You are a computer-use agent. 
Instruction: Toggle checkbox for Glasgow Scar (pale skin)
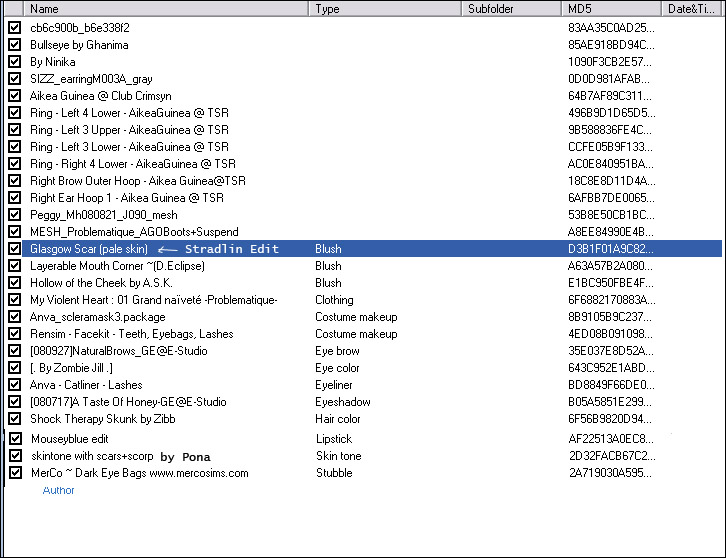[x=14, y=249]
